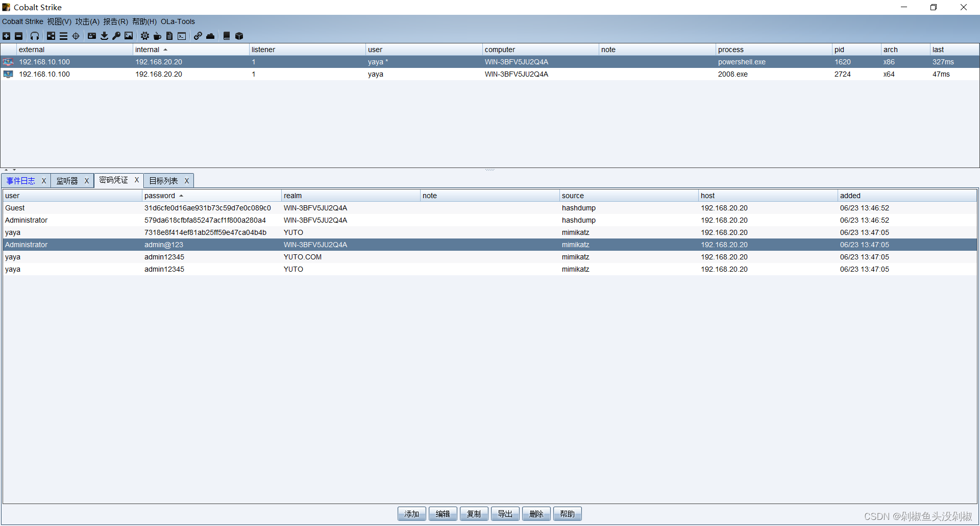The image size is (980, 526).
Task: View screenshots via the picture icon
Action: click(129, 36)
